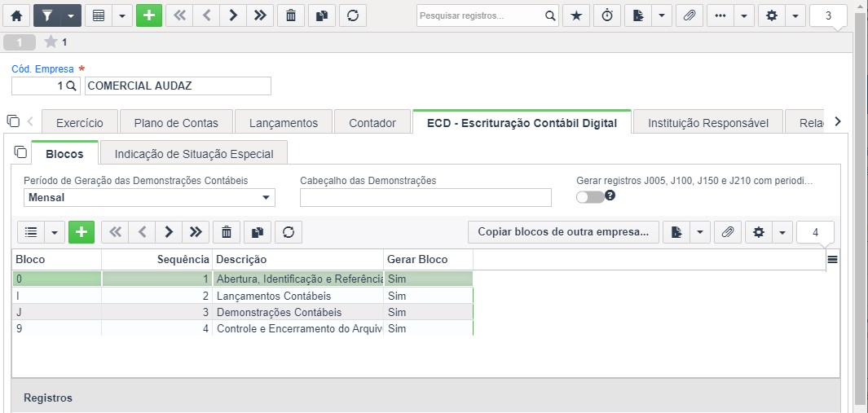Click the Cód. Empresa label link
The width and height of the screenshot is (868, 413).
42,69
